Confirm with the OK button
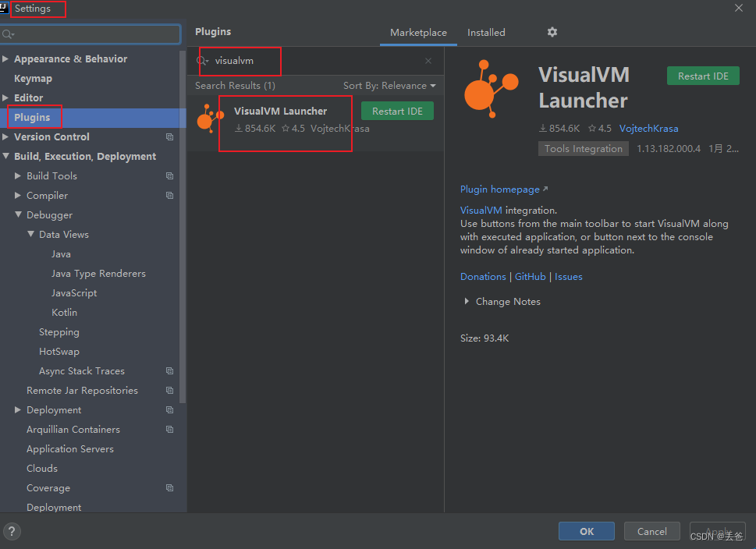 586,531
